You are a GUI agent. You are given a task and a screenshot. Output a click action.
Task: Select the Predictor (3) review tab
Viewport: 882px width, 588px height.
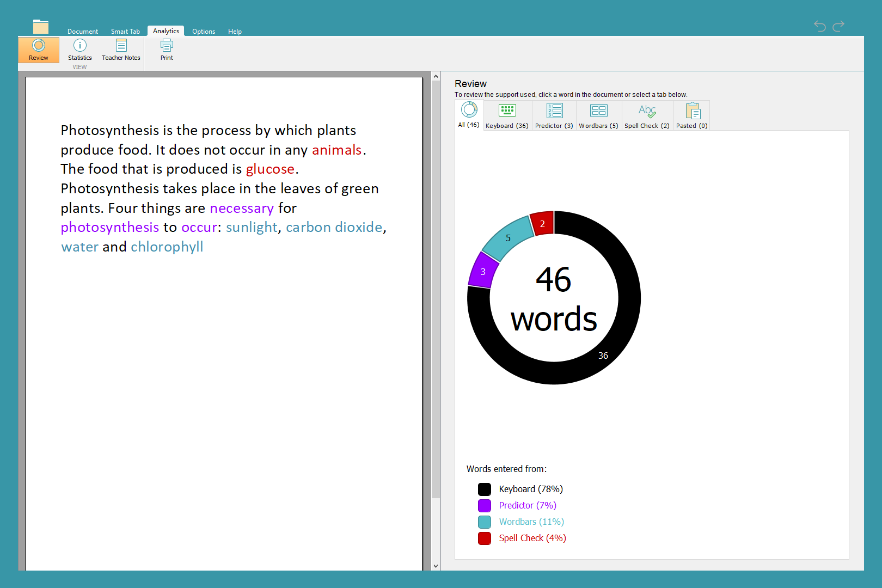554,116
